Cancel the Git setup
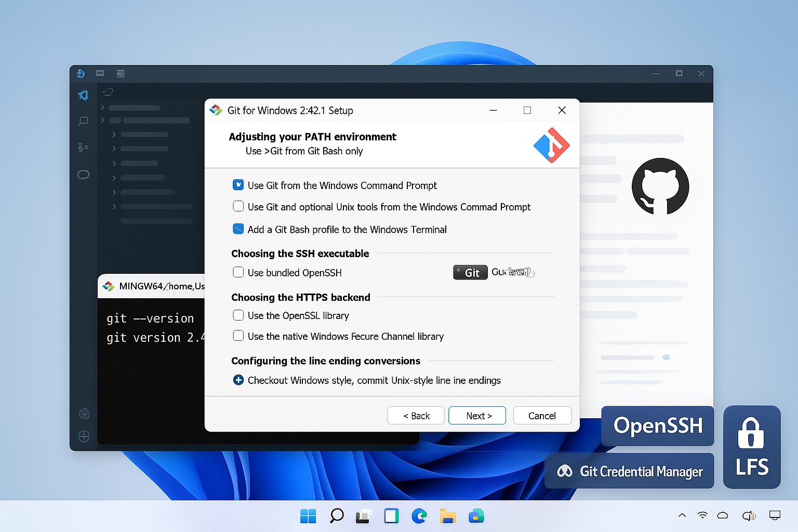This screenshot has height=532, width=798. coord(542,416)
